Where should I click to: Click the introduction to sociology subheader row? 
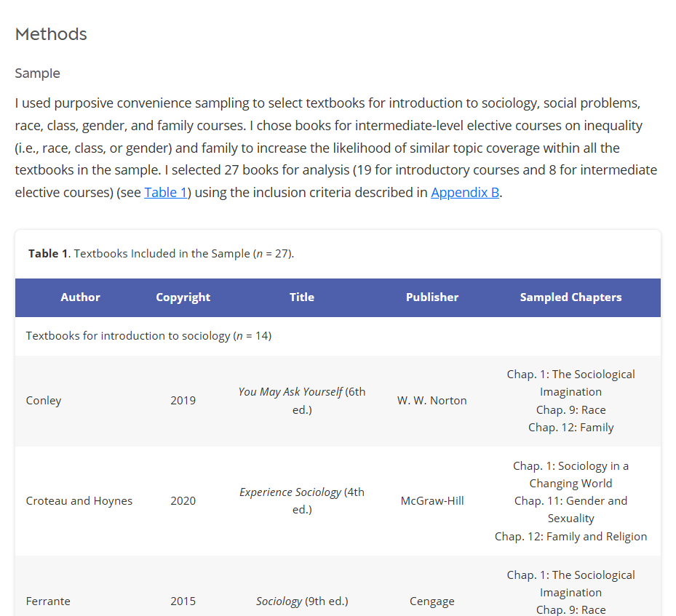tap(148, 336)
